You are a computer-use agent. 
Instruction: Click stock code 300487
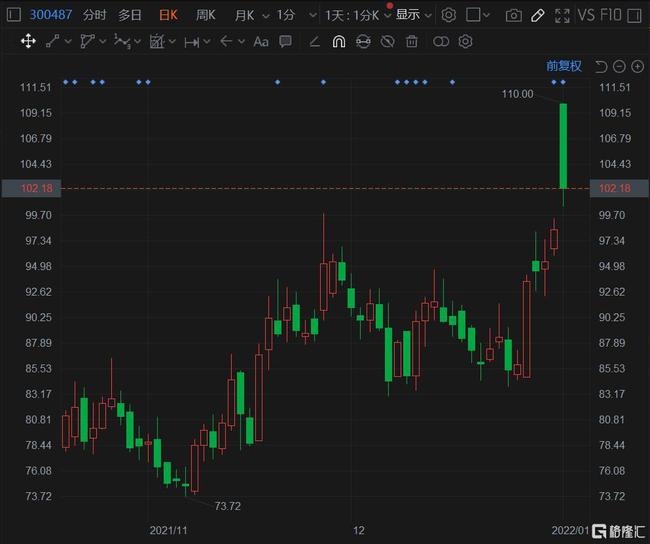click(x=51, y=15)
